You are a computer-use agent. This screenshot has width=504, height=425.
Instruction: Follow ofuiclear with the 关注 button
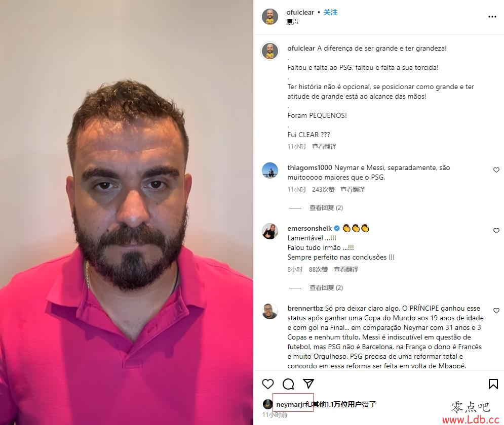pos(330,12)
